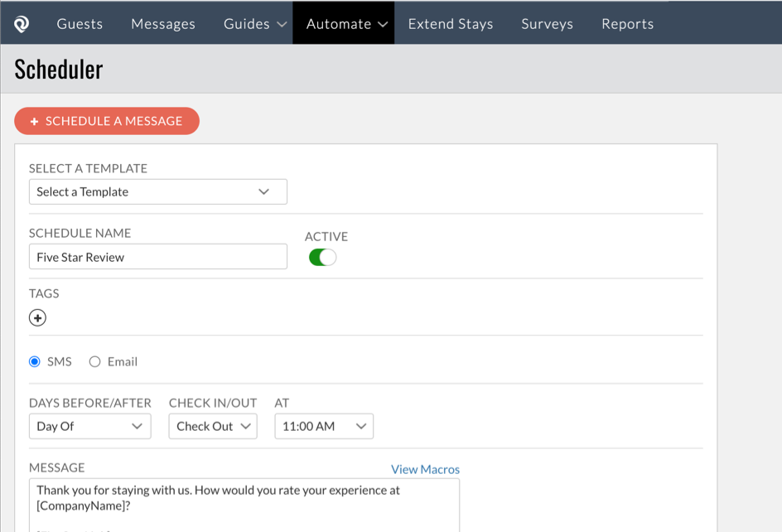Open the Day Of dropdown
Viewport: 782px width, 532px height.
pos(89,426)
